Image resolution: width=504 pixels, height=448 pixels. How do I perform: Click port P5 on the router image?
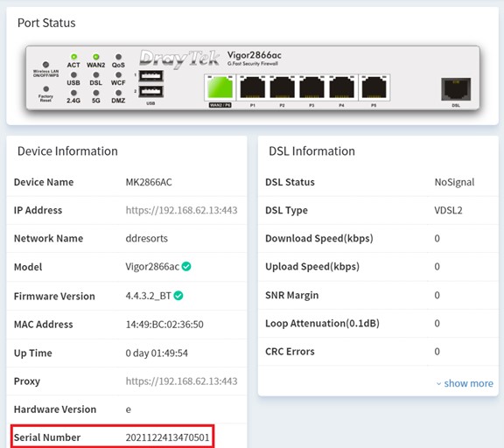[374, 87]
